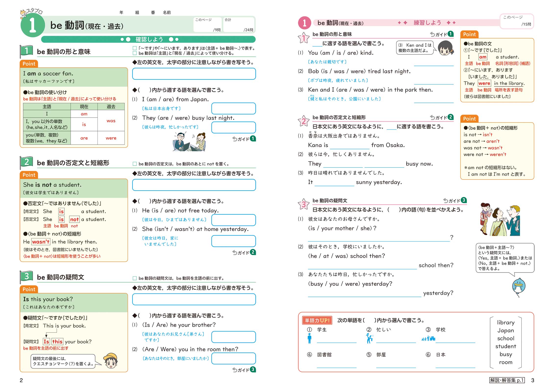Click the student pictogram under 学生
The width and height of the screenshot is (554, 392).
pyautogui.click(x=310, y=338)
